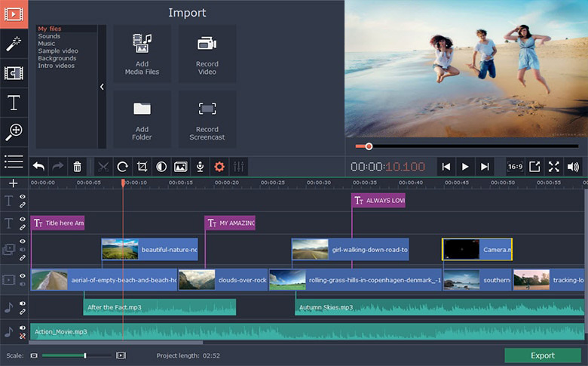
Task: Click the Rotate clip icon
Action: coord(122,167)
